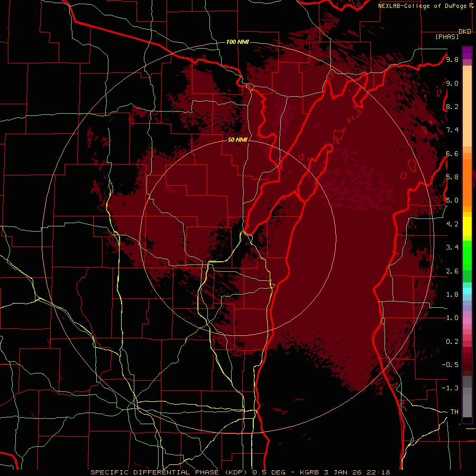Click the 5.0 value on the color scale
The image size is (476, 476).
tap(452, 200)
